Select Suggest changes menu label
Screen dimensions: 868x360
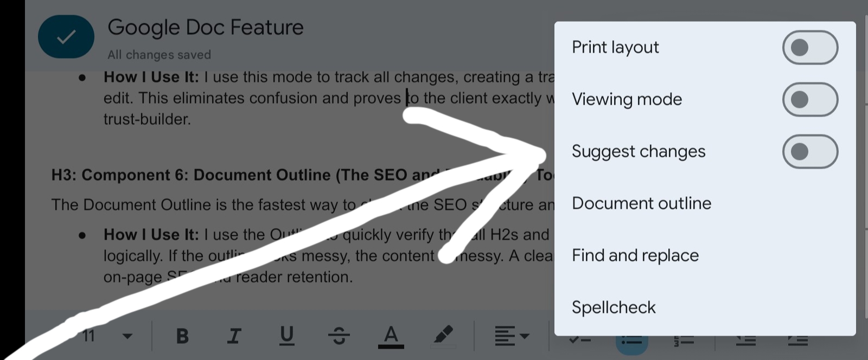(639, 151)
